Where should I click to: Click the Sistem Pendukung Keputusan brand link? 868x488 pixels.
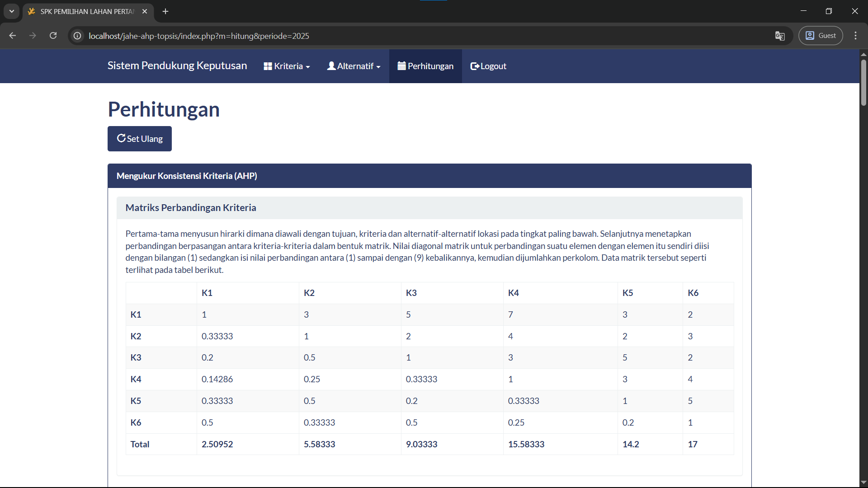click(x=177, y=66)
